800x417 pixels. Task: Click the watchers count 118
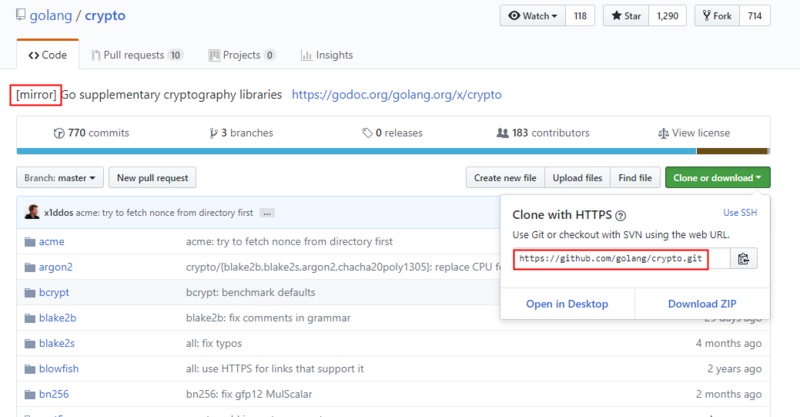[x=580, y=16]
